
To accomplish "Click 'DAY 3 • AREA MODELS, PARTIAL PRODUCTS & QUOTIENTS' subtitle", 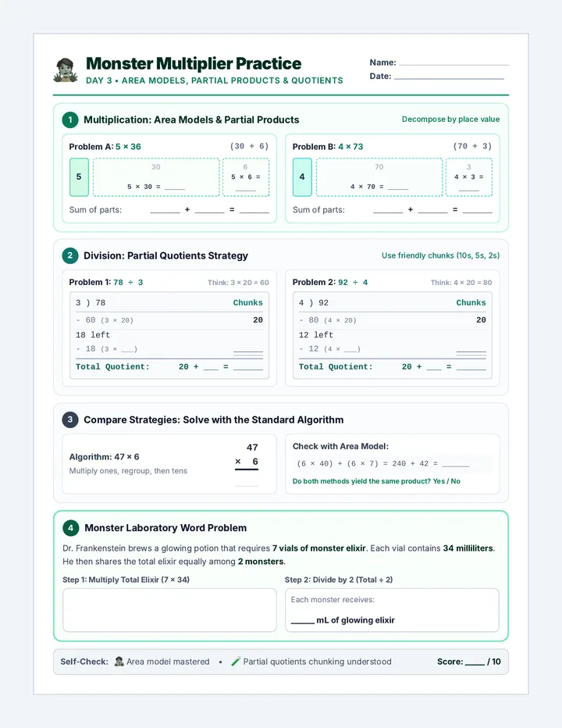I will (x=215, y=80).
